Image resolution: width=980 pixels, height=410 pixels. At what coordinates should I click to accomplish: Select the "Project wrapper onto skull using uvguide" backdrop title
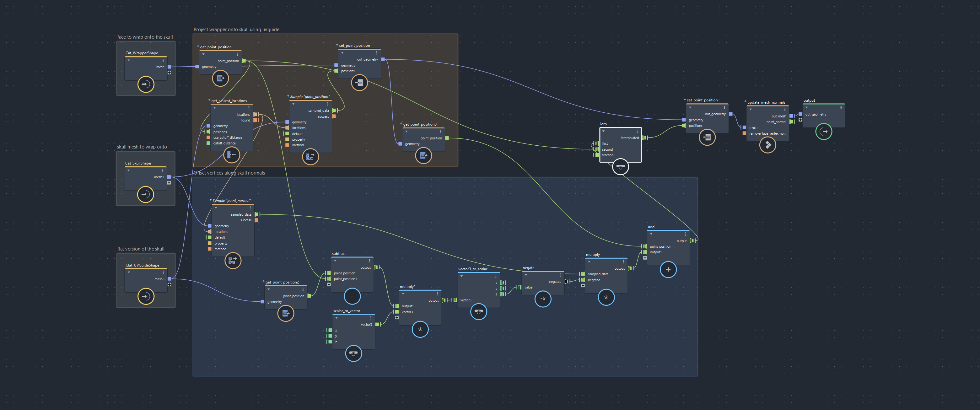(236, 30)
